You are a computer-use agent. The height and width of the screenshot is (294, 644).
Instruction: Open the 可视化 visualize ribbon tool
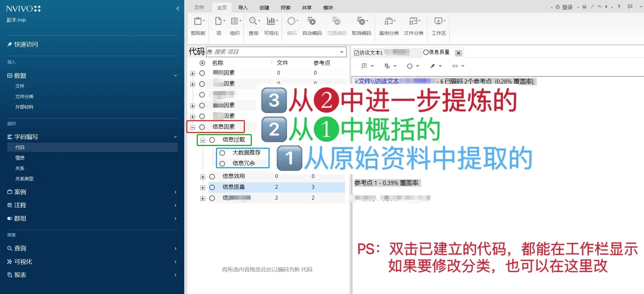(271, 26)
